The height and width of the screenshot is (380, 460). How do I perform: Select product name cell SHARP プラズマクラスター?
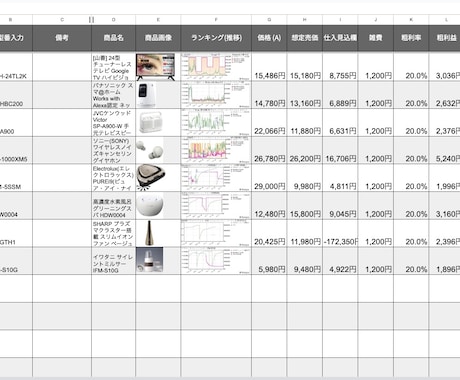click(114, 233)
